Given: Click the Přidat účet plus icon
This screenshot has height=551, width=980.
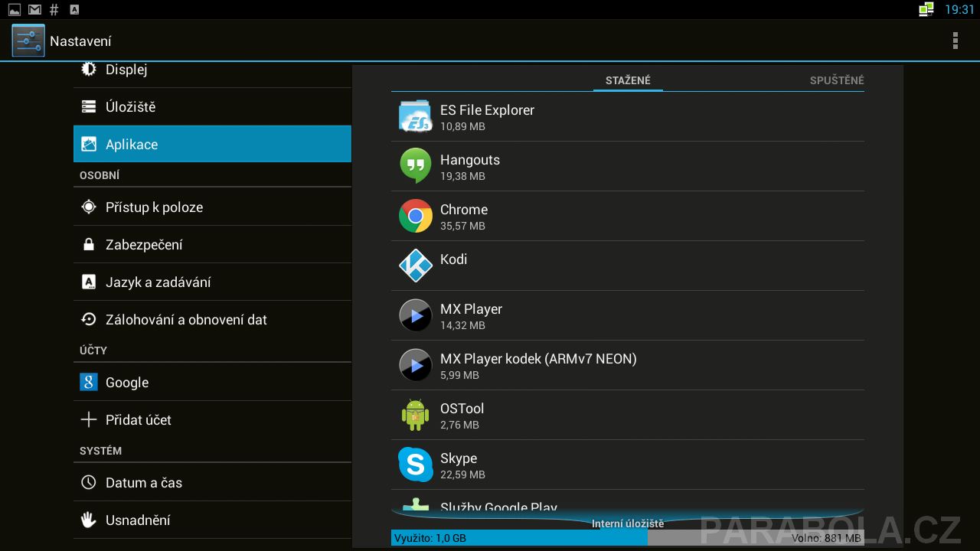Looking at the screenshot, I should (89, 419).
